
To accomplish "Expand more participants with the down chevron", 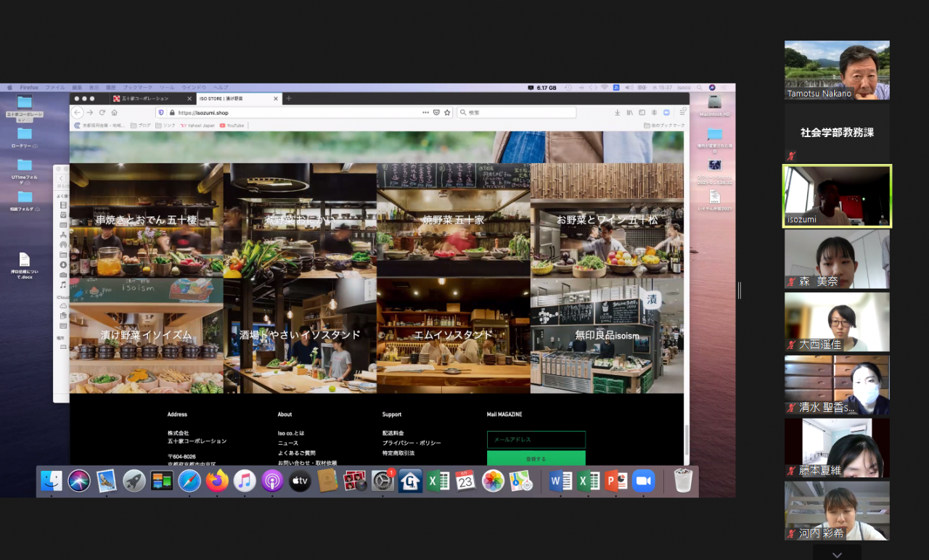I will tap(837, 554).
